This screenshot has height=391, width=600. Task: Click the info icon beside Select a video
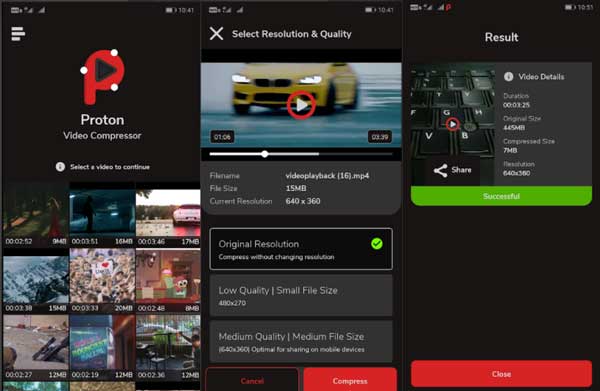[x=60, y=167]
